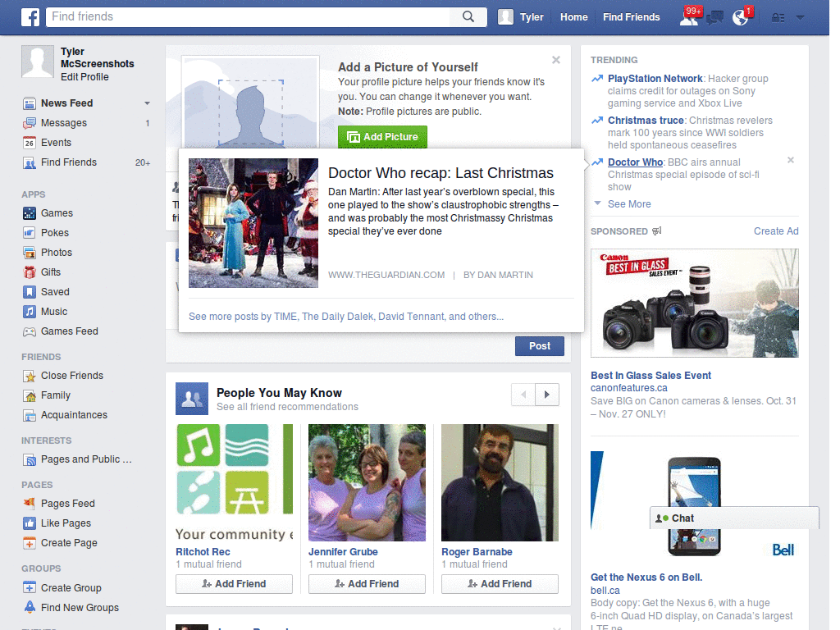Click the Pages Feed icon

coord(30,504)
